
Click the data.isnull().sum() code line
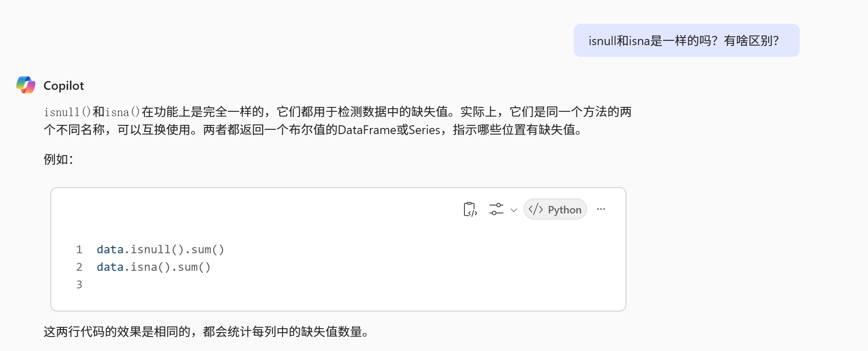tap(160, 249)
